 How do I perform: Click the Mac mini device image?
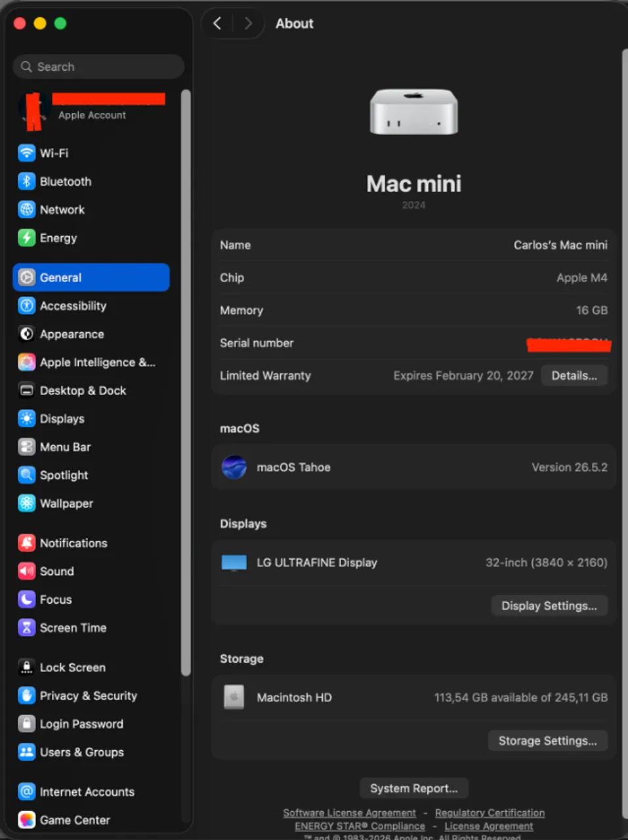coord(413,112)
